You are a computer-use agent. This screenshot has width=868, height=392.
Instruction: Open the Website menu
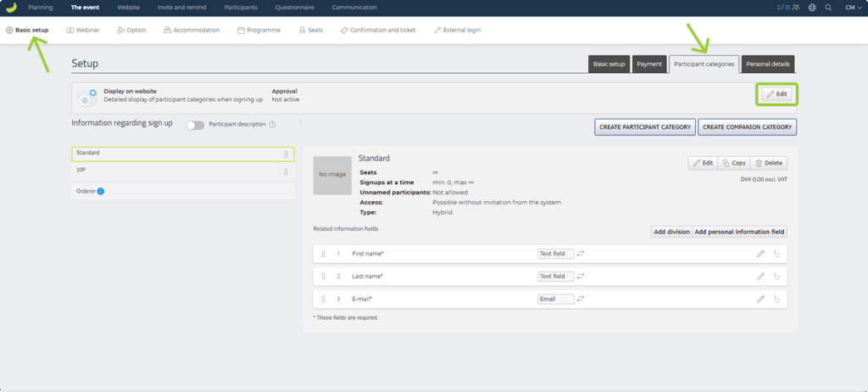[x=129, y=7]
